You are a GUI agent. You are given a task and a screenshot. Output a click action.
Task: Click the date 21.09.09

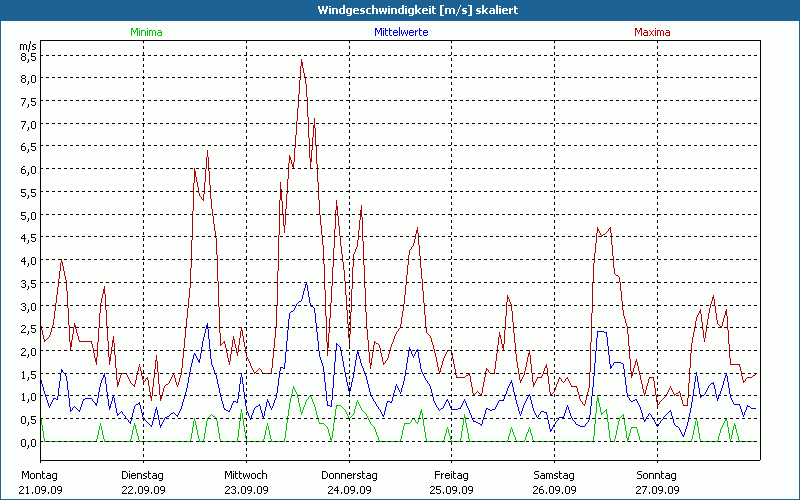click(41, 490)
